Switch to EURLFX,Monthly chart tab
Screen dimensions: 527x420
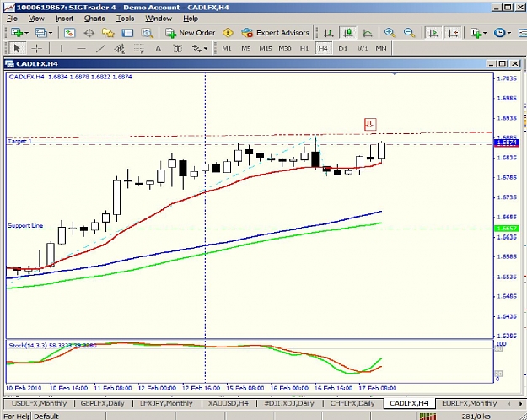tap(469, 403)
